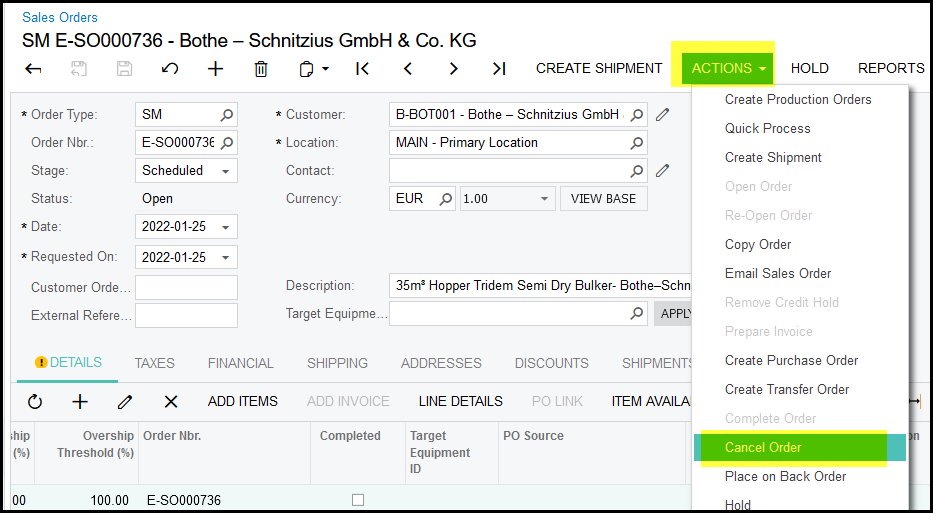Go to first record icon
The image size is (933, 513).
coord(362,69)
